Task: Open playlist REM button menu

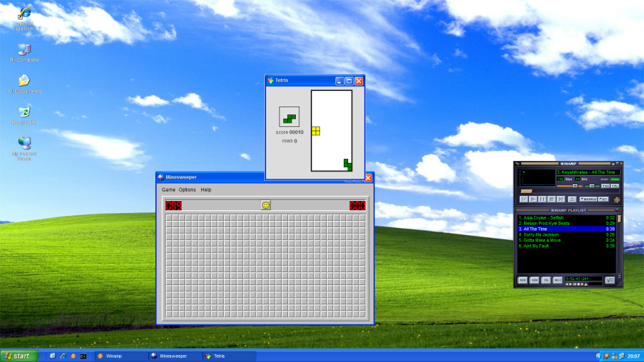Action: coord(535,280)
